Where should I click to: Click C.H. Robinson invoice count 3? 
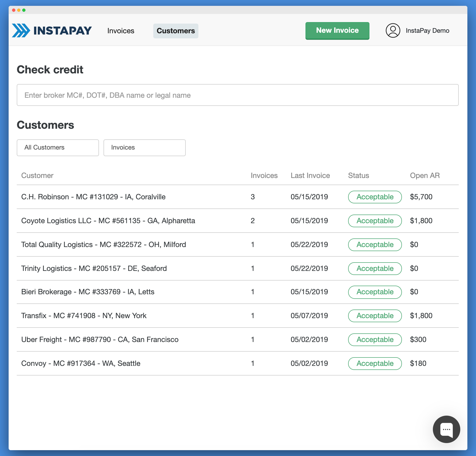253,197
